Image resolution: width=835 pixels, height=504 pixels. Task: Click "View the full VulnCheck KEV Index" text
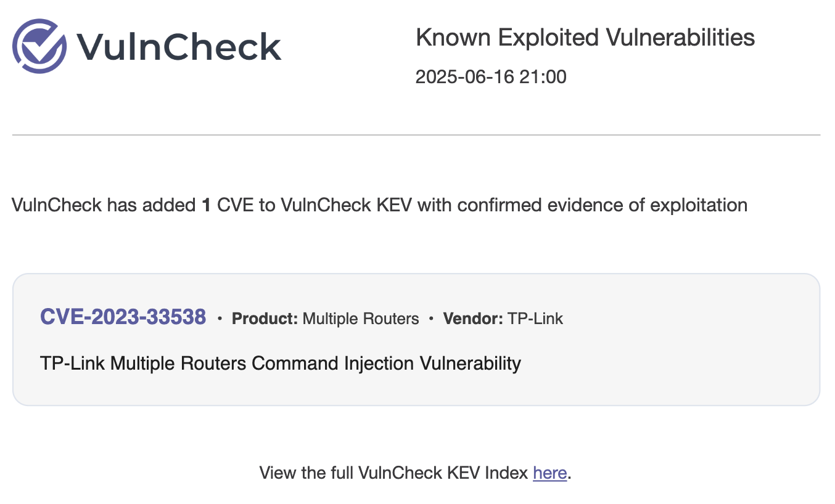click(x=393, y=473)
